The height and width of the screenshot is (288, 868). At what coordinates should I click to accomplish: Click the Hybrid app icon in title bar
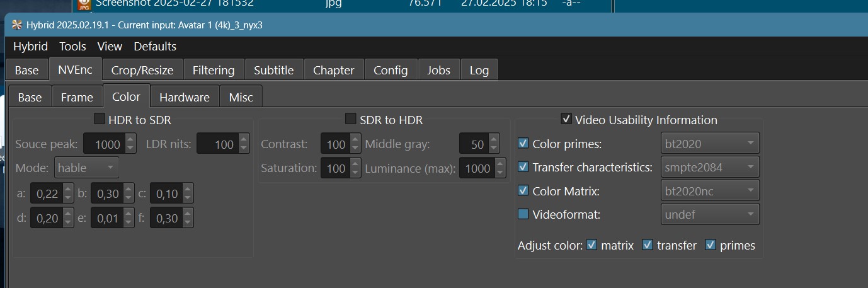[x=17, y=25]
